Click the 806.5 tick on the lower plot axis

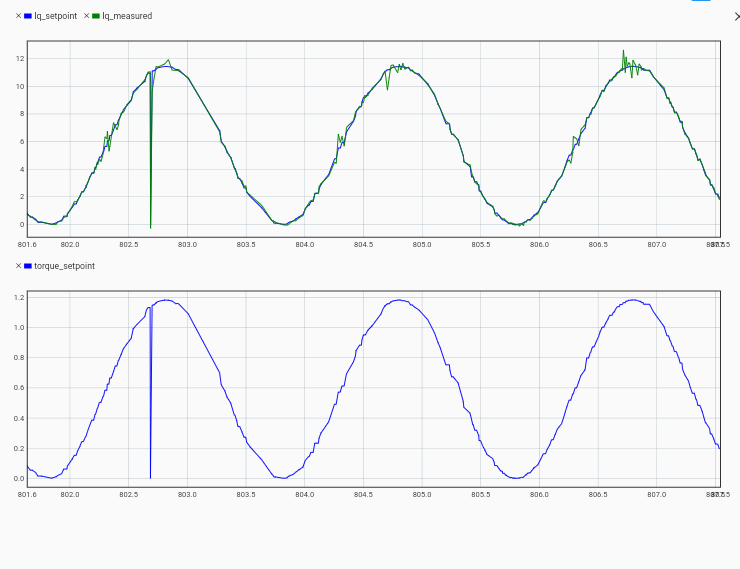pos(598,494)
